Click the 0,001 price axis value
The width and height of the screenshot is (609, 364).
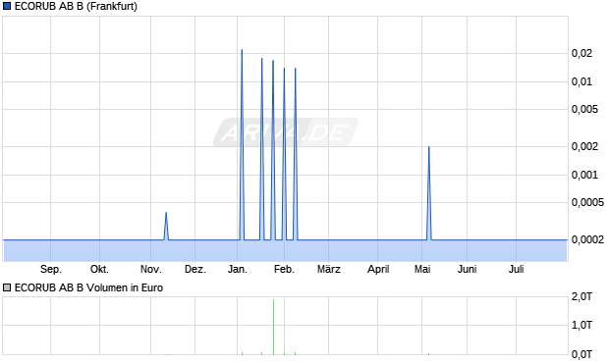[x=584, y=175]
